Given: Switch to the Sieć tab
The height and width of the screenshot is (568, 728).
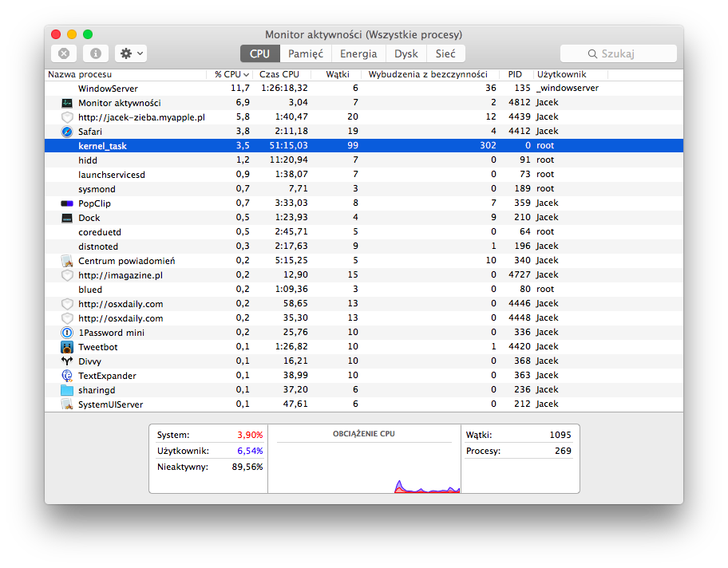Looking at the screenshot, I should (x=445, y=53).
